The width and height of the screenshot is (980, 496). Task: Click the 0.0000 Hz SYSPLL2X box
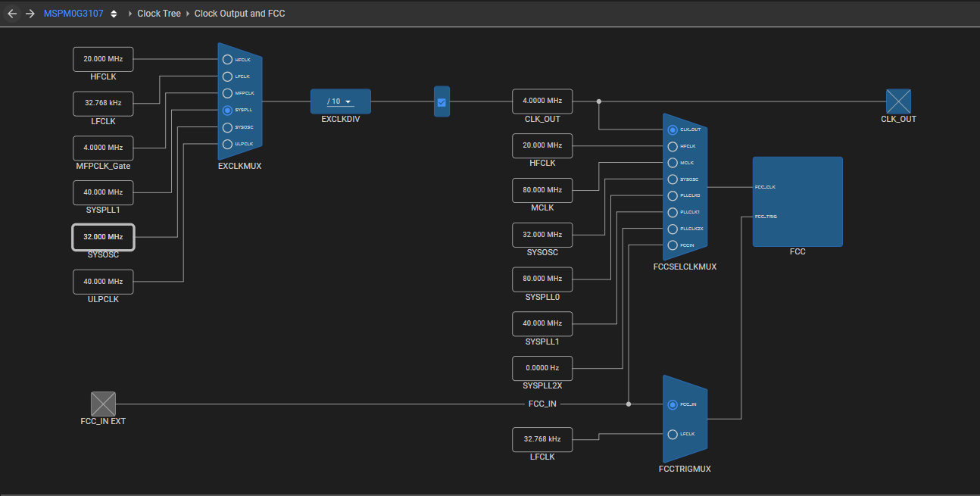542,368
